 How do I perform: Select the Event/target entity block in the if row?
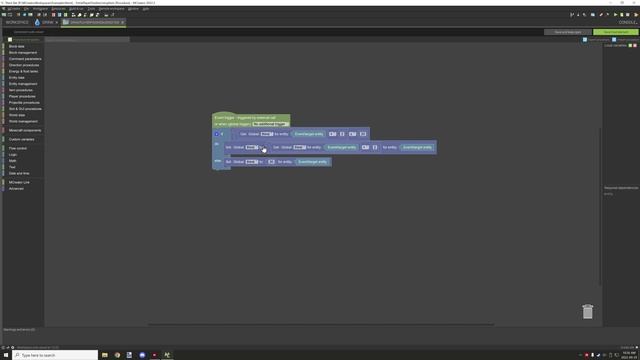click(x=309, y=134)
